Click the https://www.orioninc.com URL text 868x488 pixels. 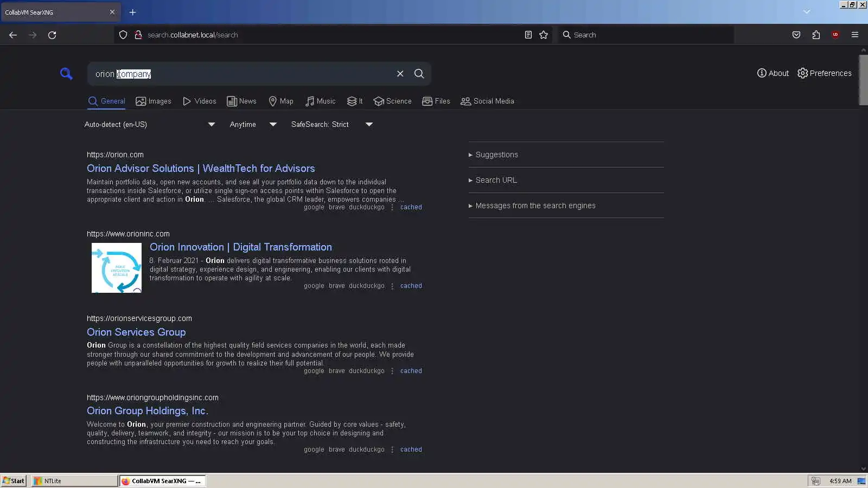tap(128, 234)
